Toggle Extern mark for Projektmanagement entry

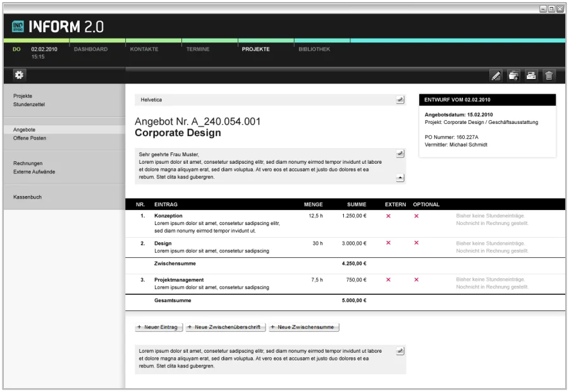pos(388,279)
